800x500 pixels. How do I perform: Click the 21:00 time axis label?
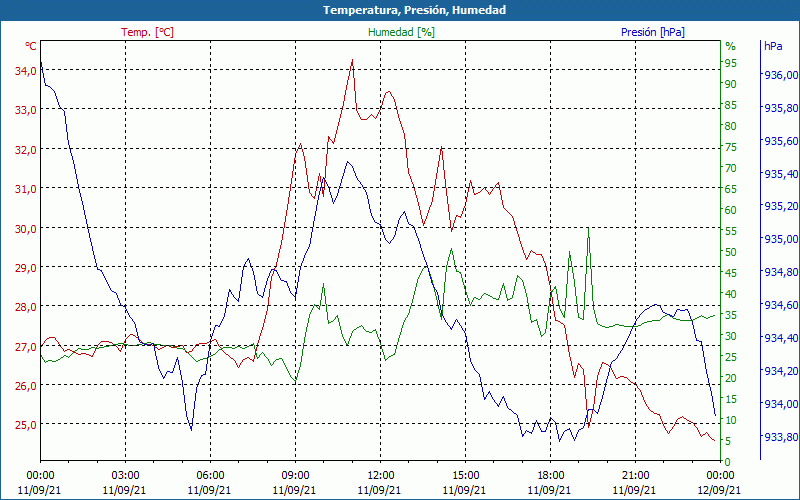(635, 476)
